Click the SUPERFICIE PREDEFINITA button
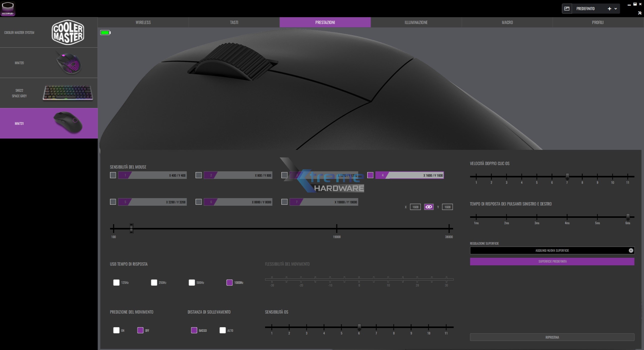The width and height of the screenshot is (644, 350). [x=552, y=261]
